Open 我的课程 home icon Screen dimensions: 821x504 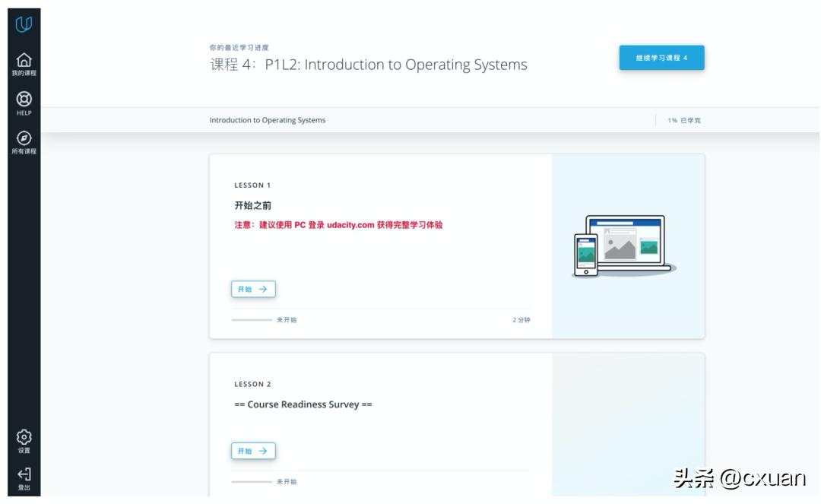click(x=24, y=59)
